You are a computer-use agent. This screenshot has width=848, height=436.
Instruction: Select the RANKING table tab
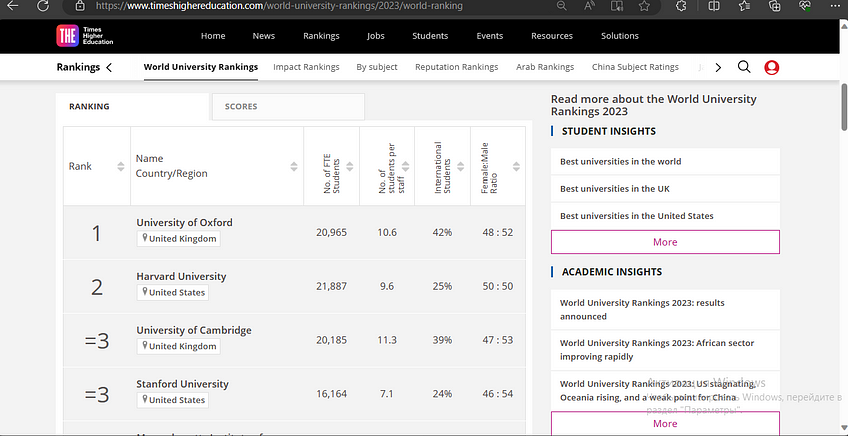point(132,107)
